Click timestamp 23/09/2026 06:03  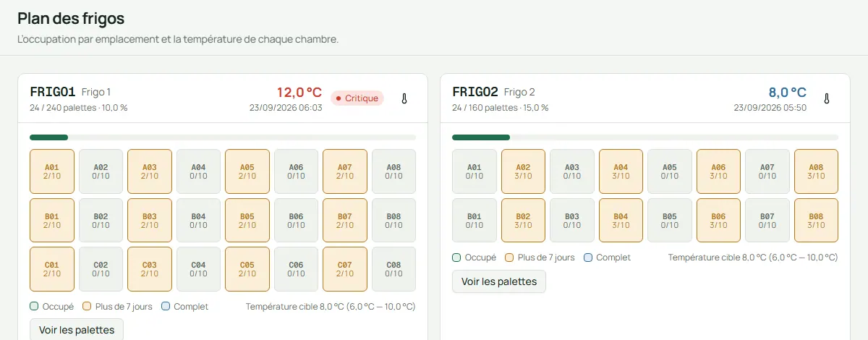point(286,108)
